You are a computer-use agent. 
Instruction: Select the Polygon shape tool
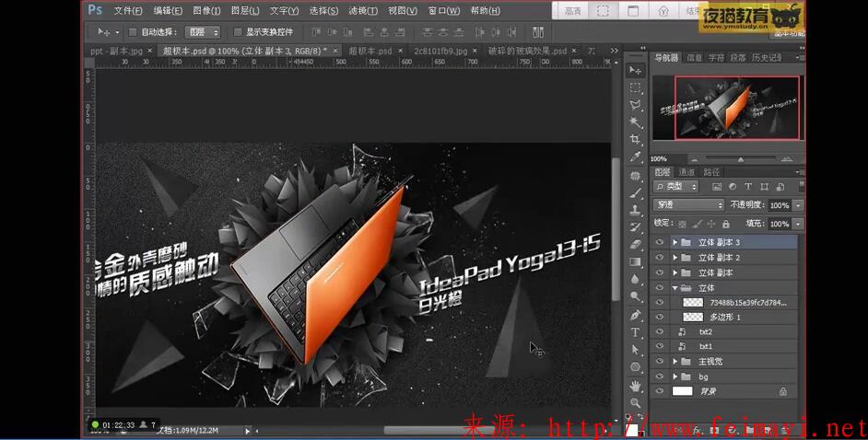pos(635,366)
